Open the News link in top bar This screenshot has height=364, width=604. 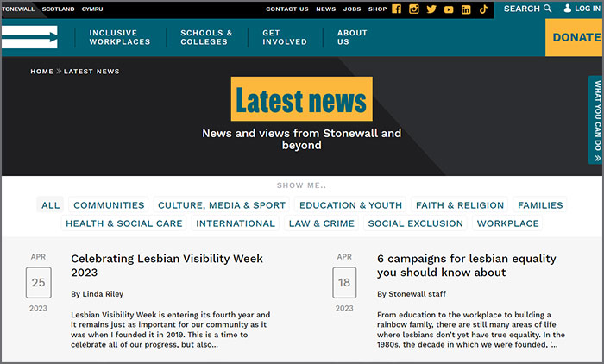click(x=326, y=9)
